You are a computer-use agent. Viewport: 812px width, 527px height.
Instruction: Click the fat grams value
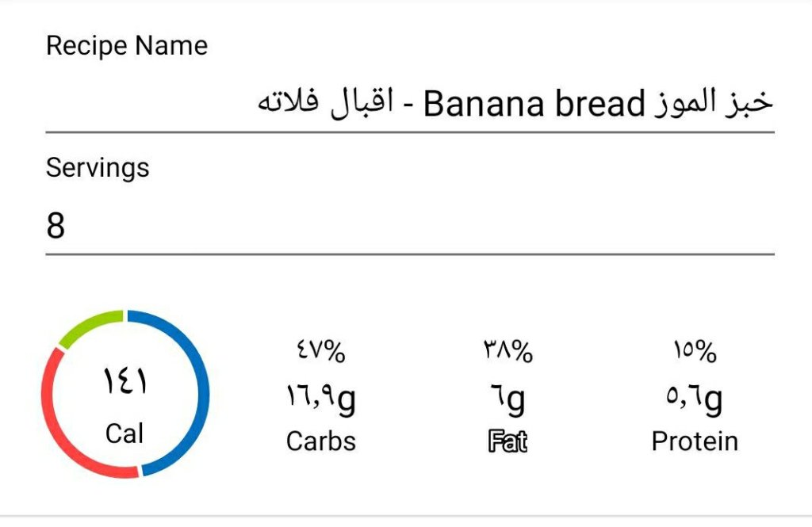click(508, 400)
